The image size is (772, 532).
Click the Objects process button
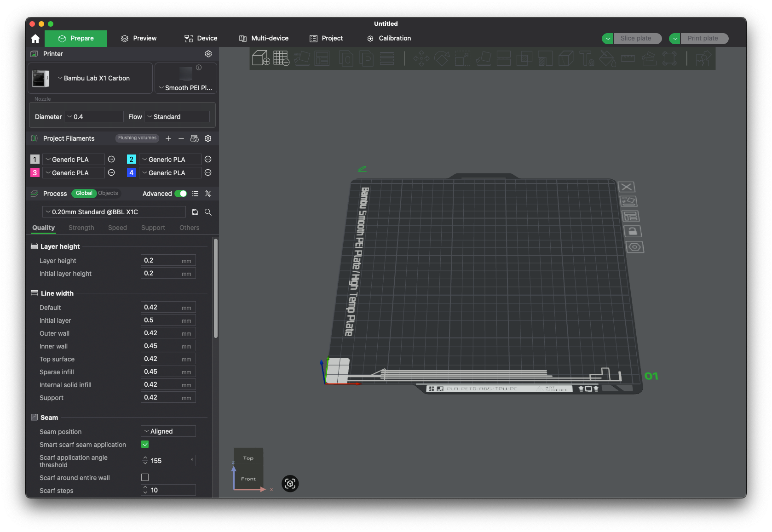pos(108,193)
